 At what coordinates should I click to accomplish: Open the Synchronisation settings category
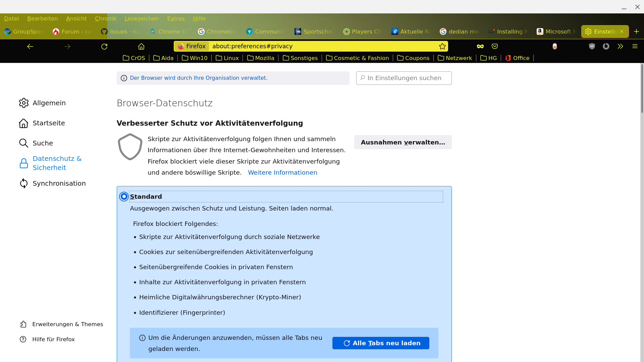[x=59, y=183]
